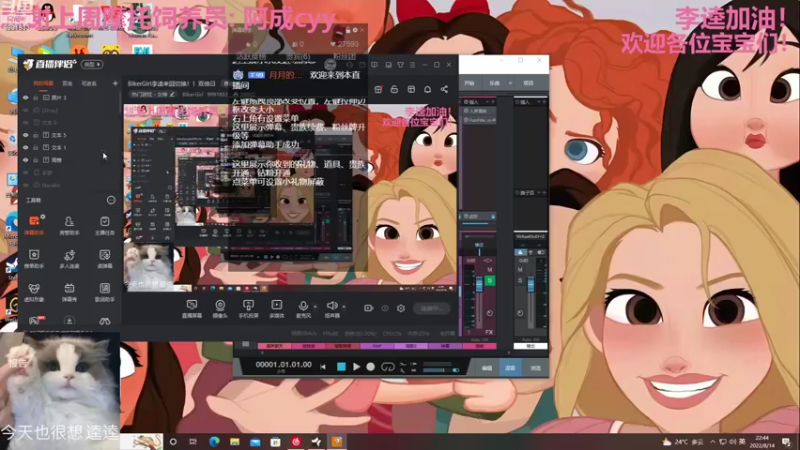This screenshot has width=800, height=450.
Task: Open the 乐曲 dropdown arrow in DAW
Action: click(510, 83)
